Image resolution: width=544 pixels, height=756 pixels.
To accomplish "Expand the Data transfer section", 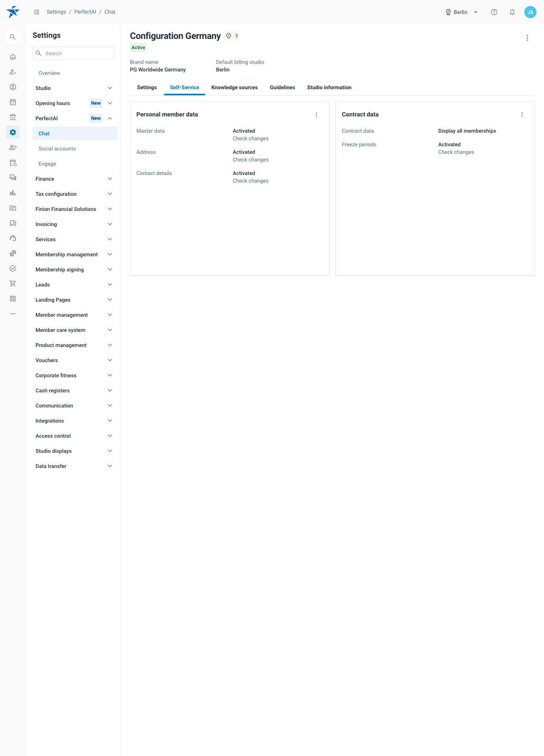I will (x=74, y=466).
